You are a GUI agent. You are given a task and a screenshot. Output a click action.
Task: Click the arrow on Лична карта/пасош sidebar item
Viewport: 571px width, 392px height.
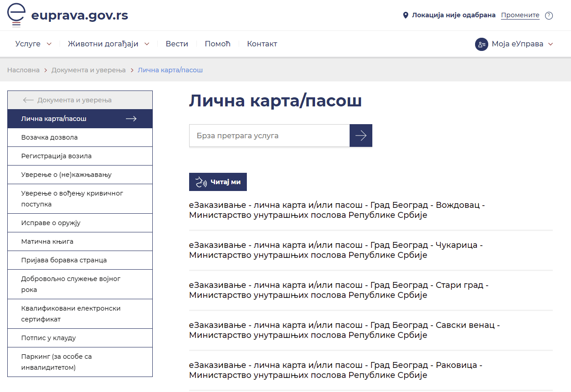pos(131,119)
